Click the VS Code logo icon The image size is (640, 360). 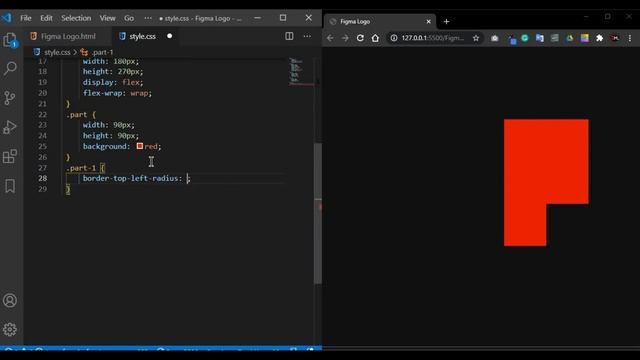click(7, 18)
